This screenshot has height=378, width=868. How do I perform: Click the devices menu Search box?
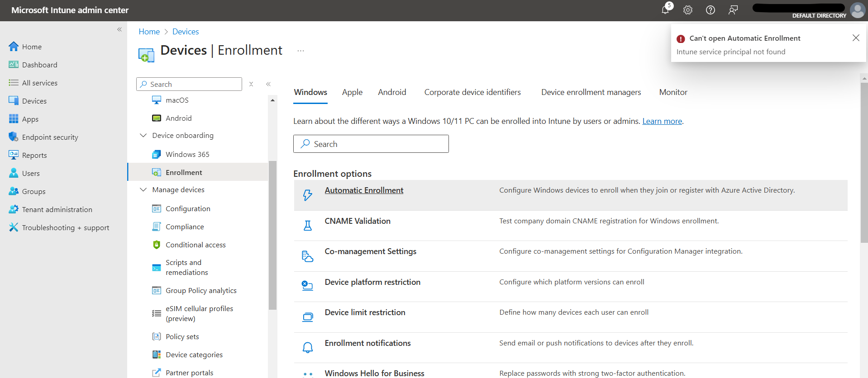coord(189,84)
